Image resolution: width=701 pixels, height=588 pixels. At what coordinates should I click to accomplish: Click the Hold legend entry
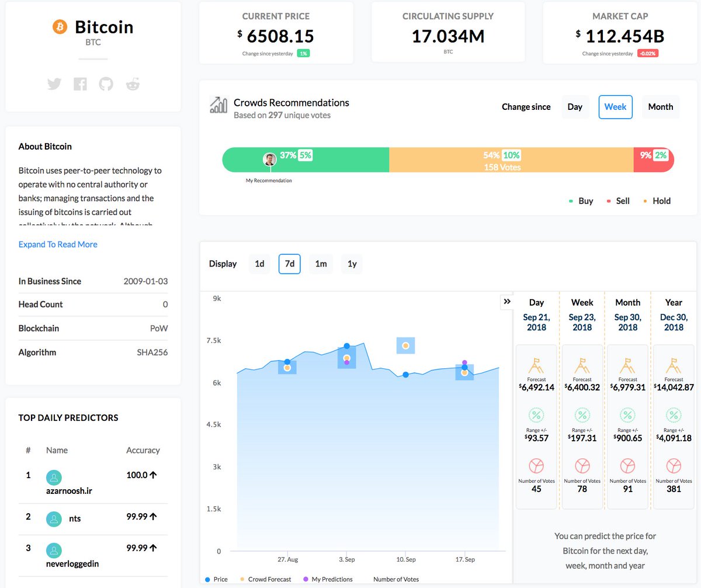pos(657,200)
